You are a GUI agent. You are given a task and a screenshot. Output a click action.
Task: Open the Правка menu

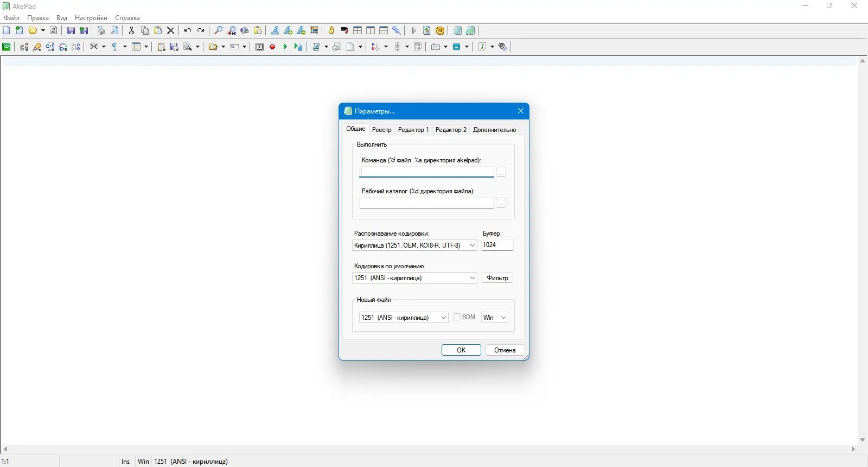[x=38, y=18]
